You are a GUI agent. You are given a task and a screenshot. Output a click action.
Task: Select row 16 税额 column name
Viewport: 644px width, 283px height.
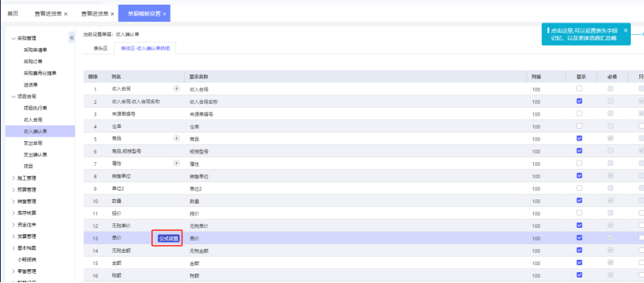pos(116,275)
